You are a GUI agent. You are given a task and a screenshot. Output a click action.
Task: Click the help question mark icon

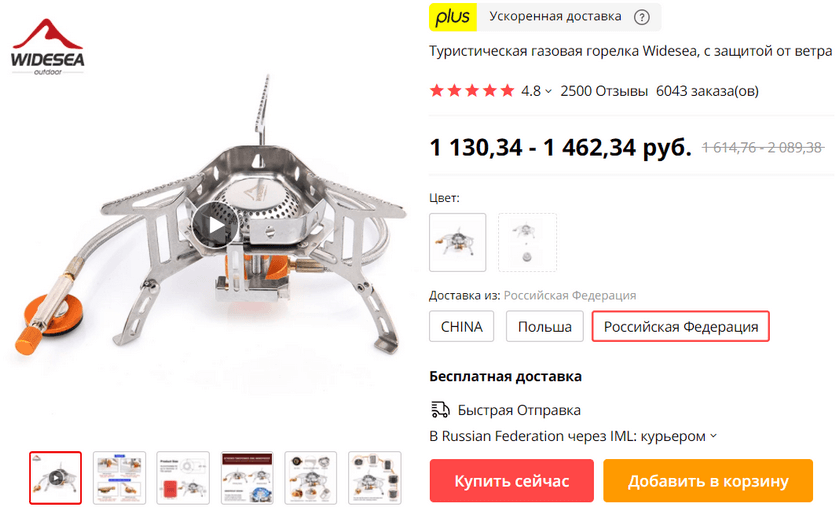[642, 17]
